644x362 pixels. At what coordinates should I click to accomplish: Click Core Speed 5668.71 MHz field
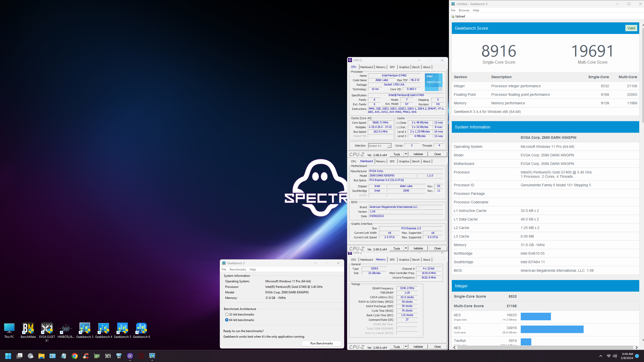381,123
